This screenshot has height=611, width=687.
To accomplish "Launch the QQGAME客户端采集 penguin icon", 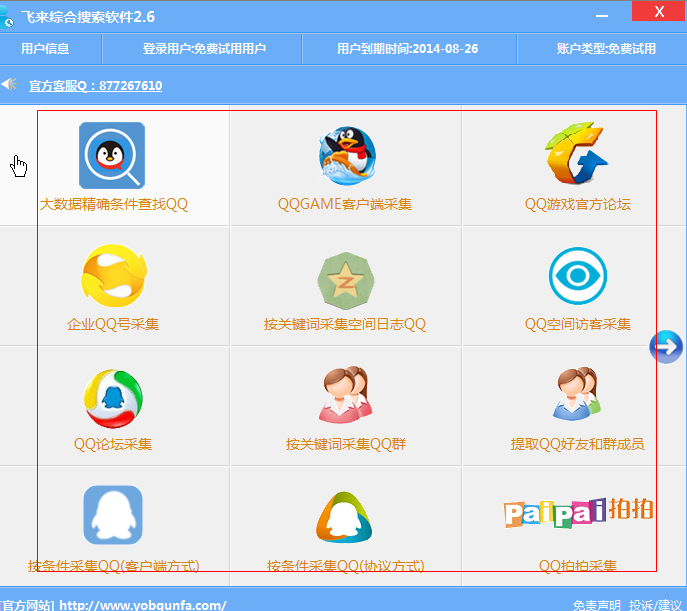I will coord(347,155).
